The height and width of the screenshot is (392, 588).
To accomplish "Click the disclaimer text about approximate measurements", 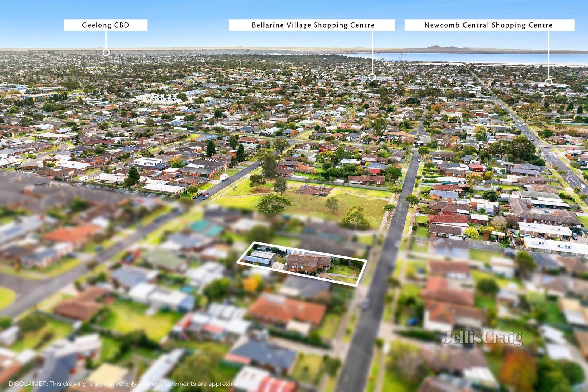I will pos(128,384).
